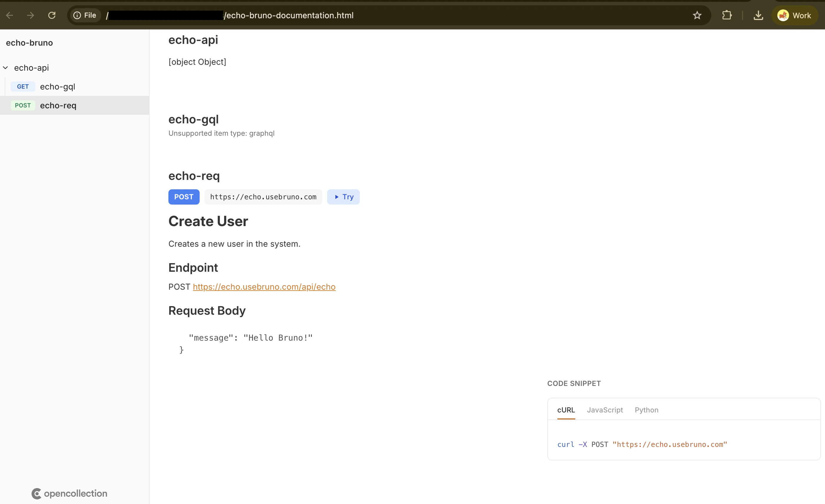Navigate back using the browser back arrow

pos(9,15)
